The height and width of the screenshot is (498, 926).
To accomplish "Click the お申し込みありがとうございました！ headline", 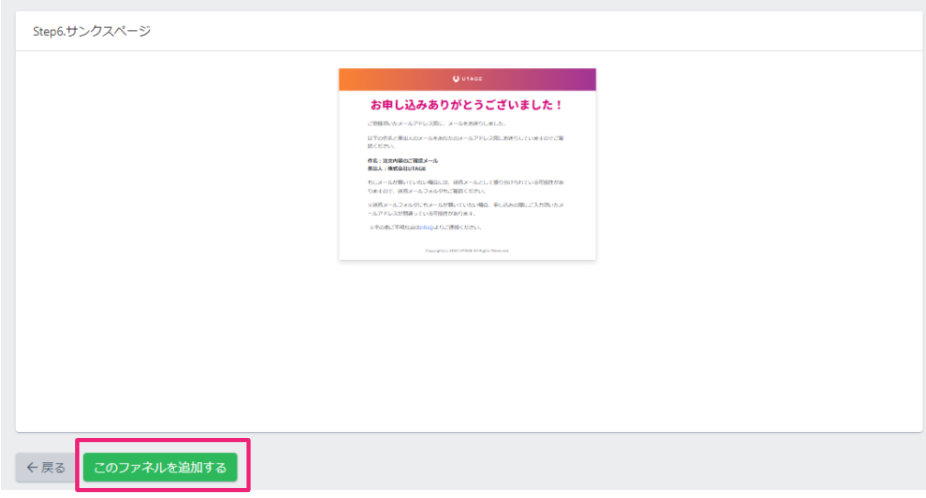I will 467,105.
